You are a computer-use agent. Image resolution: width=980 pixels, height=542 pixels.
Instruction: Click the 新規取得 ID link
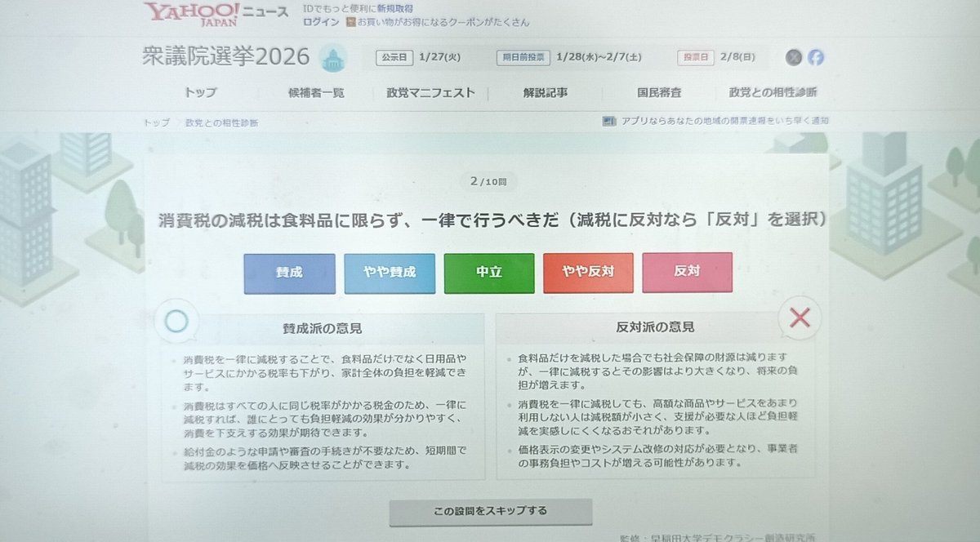[393, 8]
